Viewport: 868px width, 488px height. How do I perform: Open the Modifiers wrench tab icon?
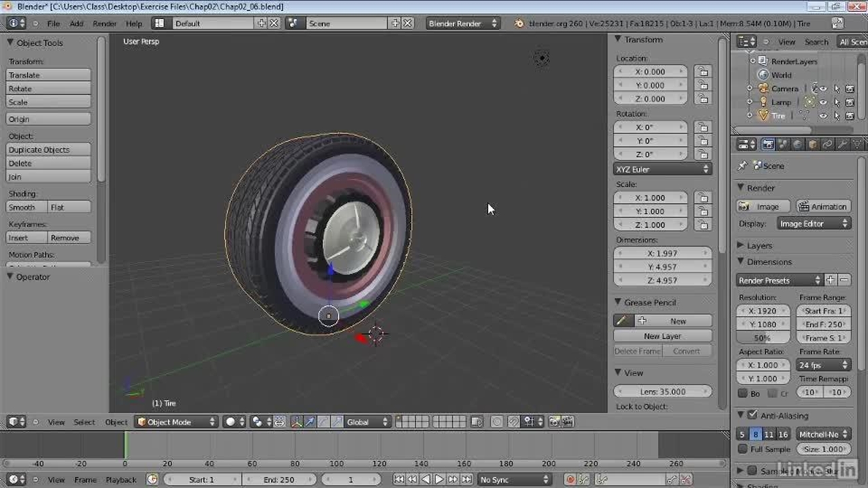(842, 144)
